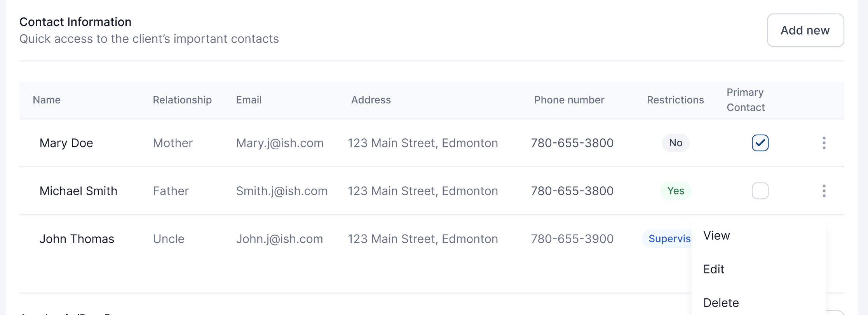Click the name Mary Doe
Screen dimensions: 868x315
point(66,143)
